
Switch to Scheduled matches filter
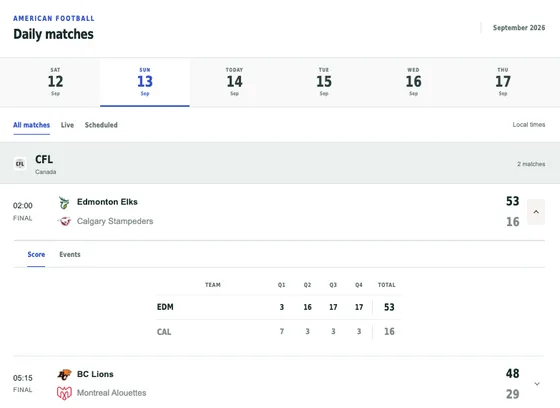pyautogui.click(x=101, y=125)
